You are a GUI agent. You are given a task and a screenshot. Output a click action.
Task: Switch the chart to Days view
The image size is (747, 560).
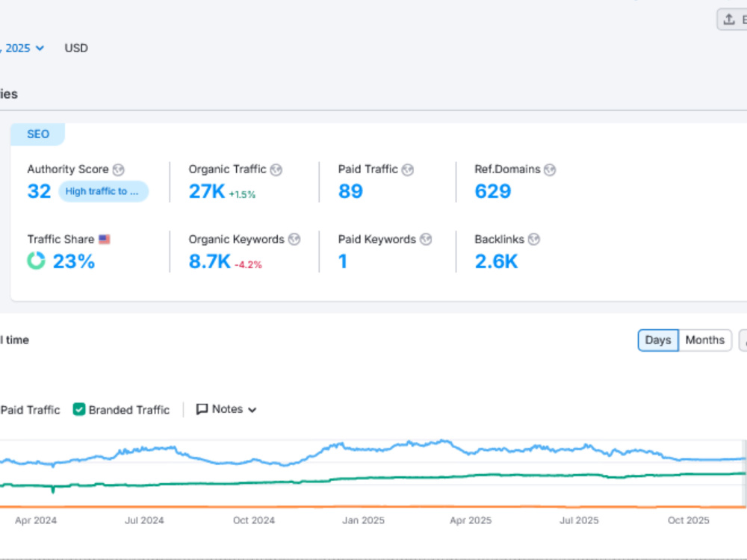point(658,340)
